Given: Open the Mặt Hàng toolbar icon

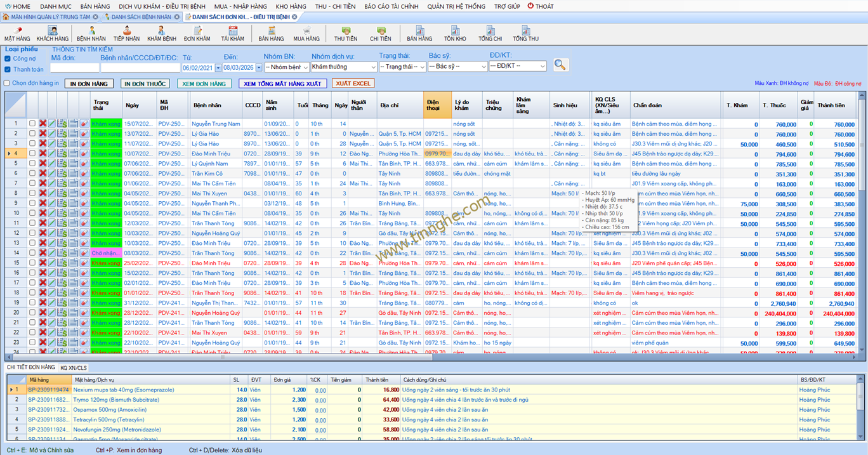Looking at the screenshot, I should pyautogui.click(x=17, y=34).
